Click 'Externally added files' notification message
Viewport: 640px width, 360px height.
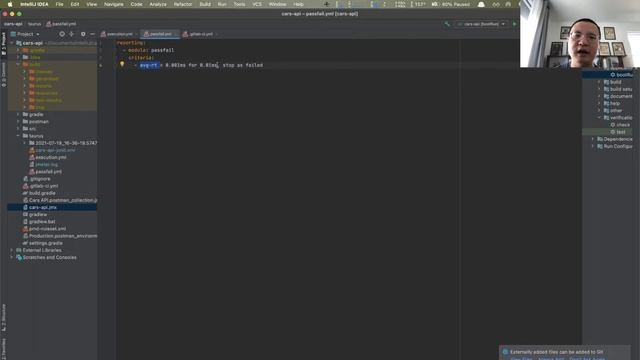point(556,352)
